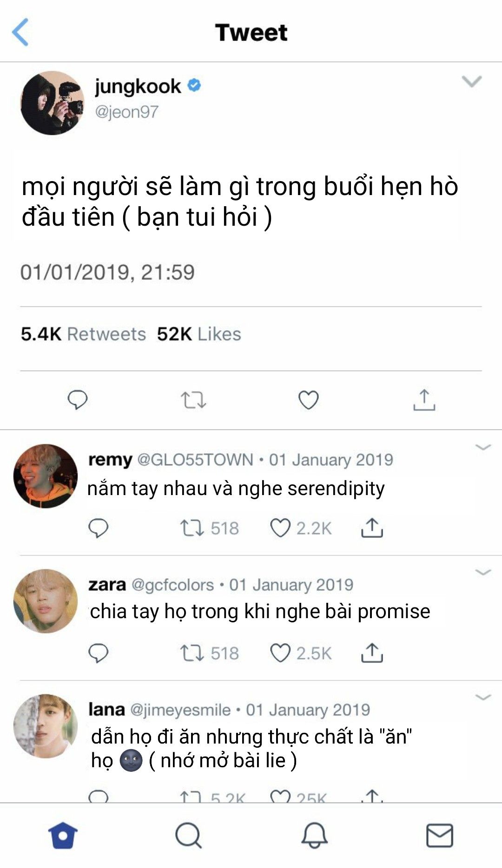This screenshot has width=502, height=868.
Task: Open dropdown menu on jungkook's tweet
Action: [472, 82]
